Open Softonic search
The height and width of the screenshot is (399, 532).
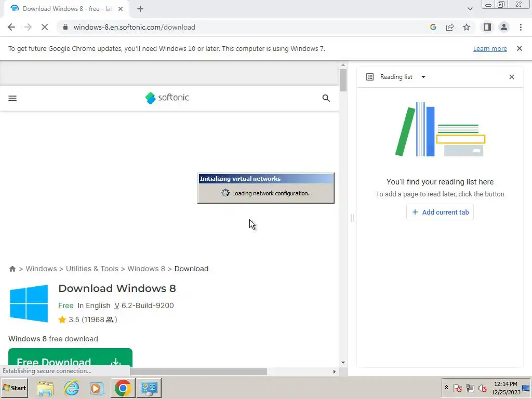pyautogui.click(x=326, y=98)
